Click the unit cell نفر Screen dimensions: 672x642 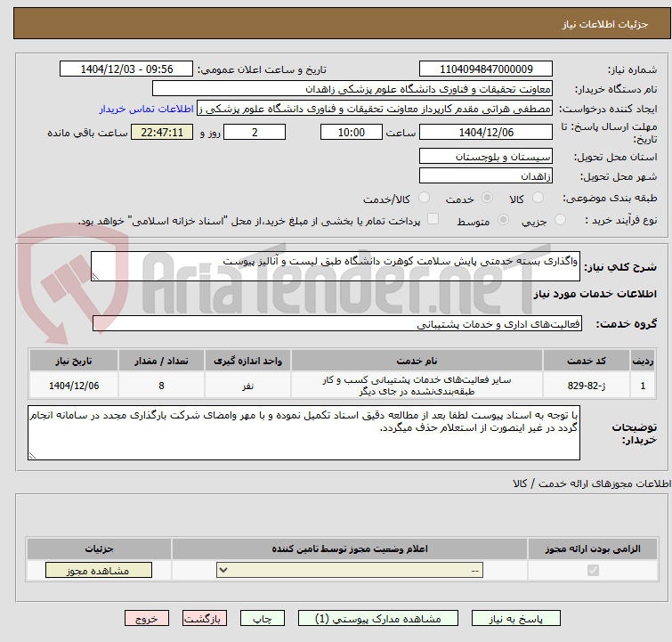point(247,386)
